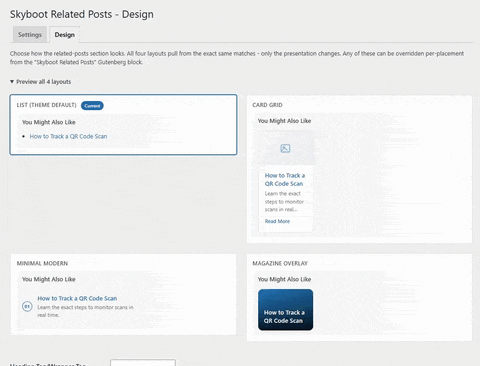This screenshot has width=480, height=366.
Task: Open 'How to Track a QR Code Scan' list link
Action: coord(68,136)
